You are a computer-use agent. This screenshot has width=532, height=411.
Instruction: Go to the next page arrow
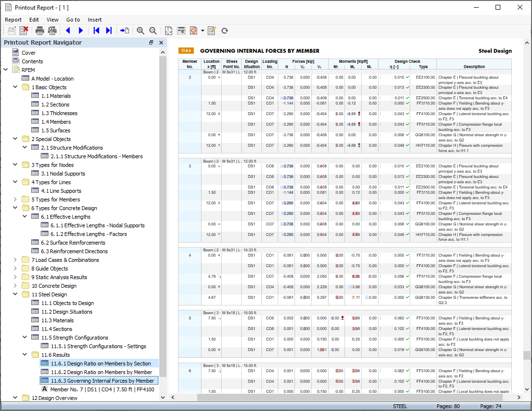[81, 31]
